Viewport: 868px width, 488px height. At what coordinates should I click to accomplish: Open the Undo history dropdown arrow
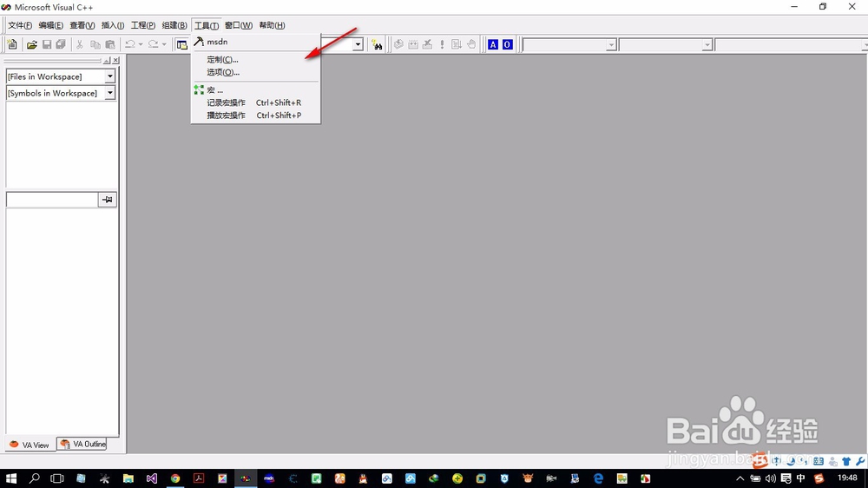[141, 44]
